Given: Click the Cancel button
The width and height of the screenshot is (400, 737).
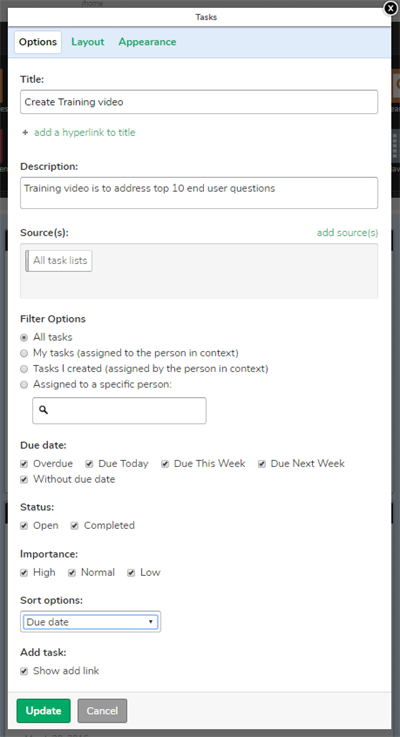Looking at the screenshot, I should pos(102,711).
